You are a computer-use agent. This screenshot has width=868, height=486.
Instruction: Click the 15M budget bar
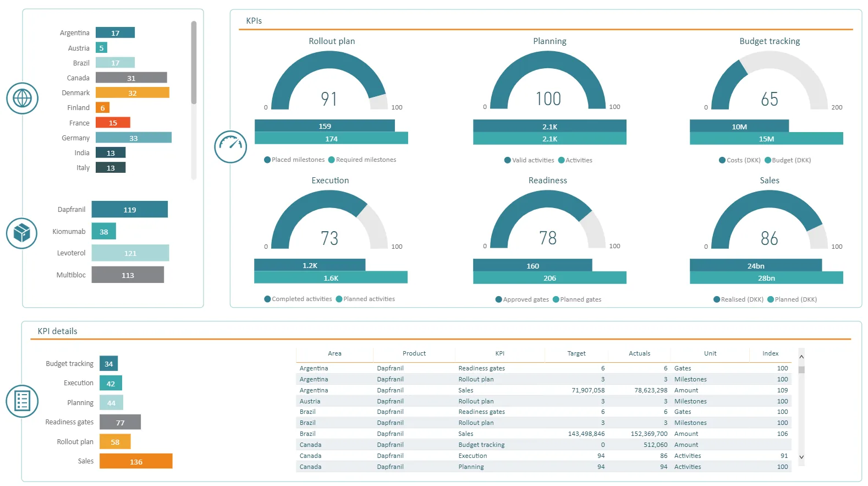(766, 139)
